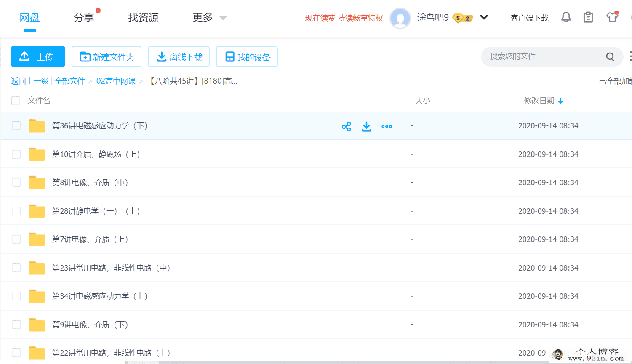Open folder name 第36讲电磁感应动力学（下）
Viewport: 632px width, 364px height.
(100, 126)
